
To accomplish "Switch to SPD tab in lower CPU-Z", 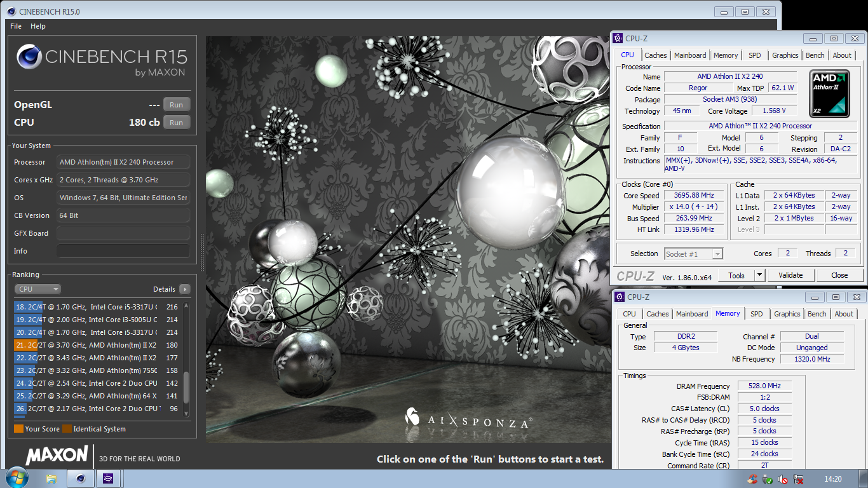I will [757, 314].
